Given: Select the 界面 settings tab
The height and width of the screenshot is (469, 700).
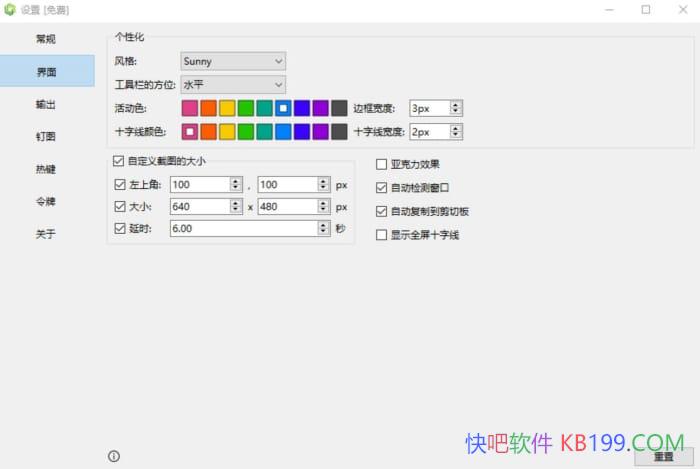Looking at the screenshot, I should coord(47,71).
